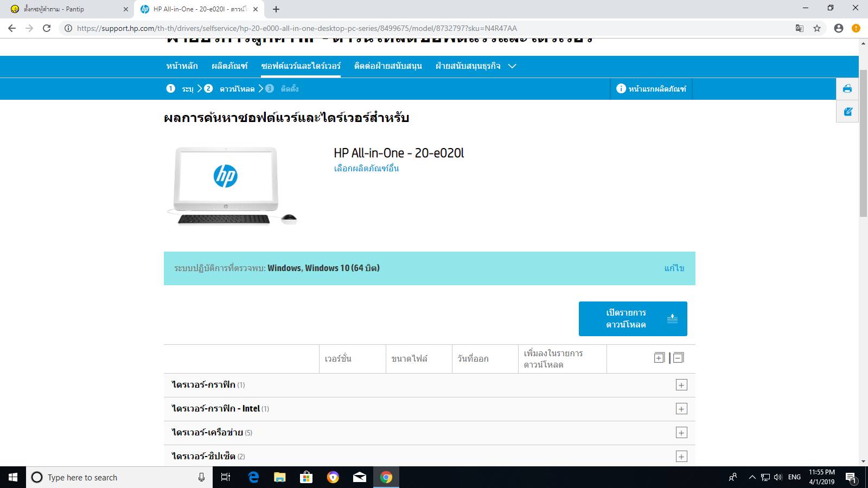The height and width of the screenshot is (488, 868).
Task: Click the browser forward arrow
Action: [29, 28]
